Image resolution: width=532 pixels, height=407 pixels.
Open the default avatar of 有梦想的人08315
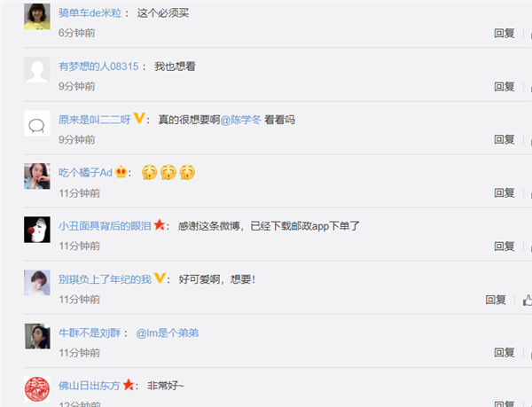(37, 70)
